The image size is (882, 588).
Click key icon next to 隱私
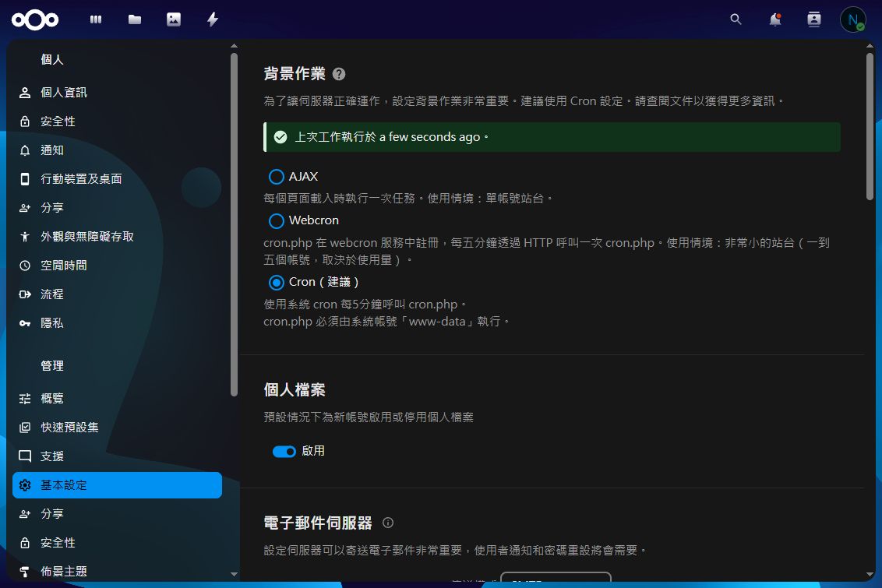pos(25,323)
